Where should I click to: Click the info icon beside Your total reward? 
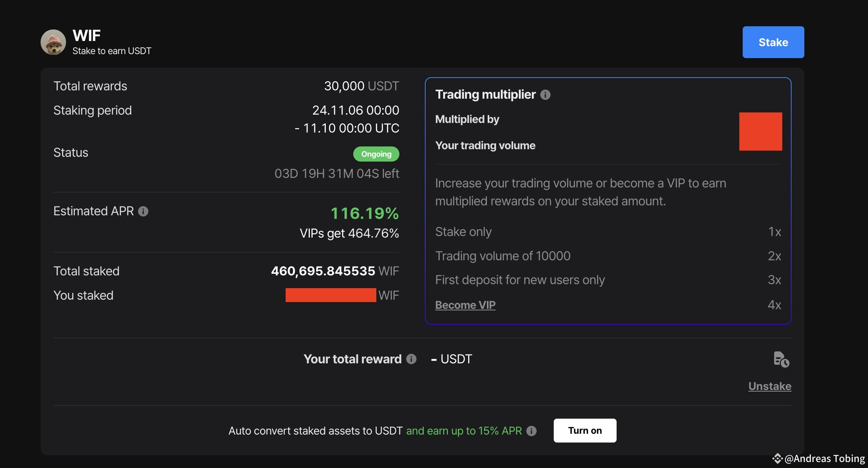pos(412,359)
